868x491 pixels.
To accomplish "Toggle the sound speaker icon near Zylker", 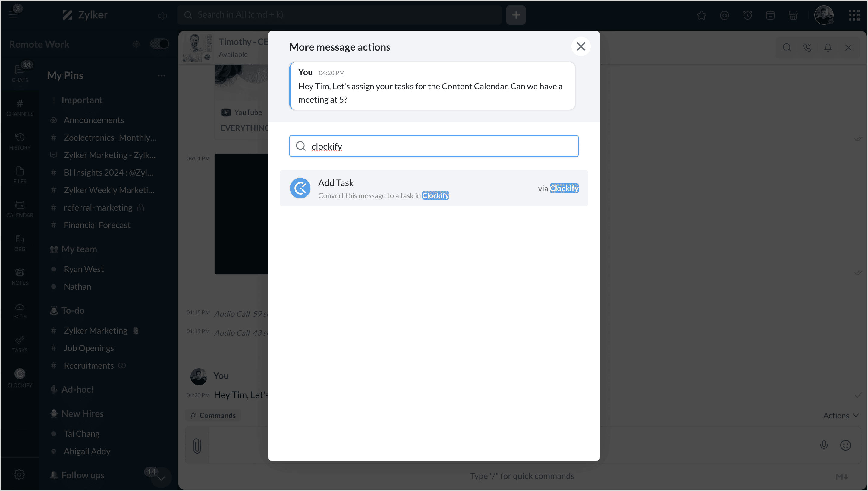I will [x=162, y=15].
